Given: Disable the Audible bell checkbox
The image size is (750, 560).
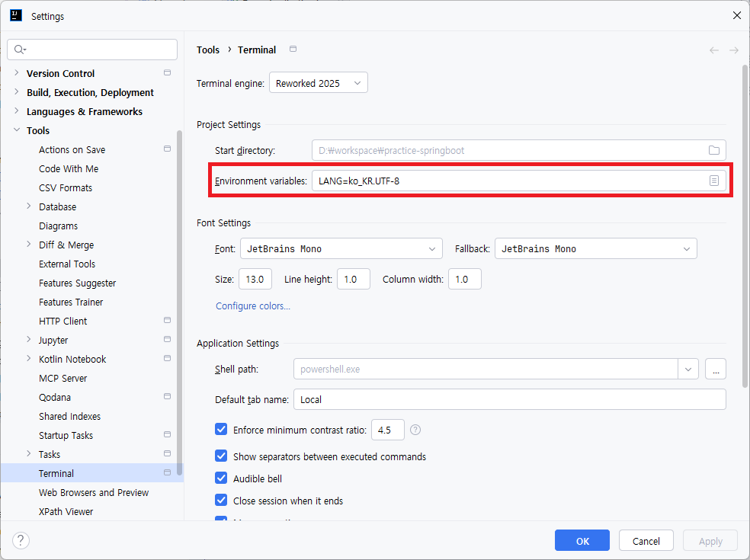Looking at the screenshot, I should pyautogui.click(x=221, y=478).
